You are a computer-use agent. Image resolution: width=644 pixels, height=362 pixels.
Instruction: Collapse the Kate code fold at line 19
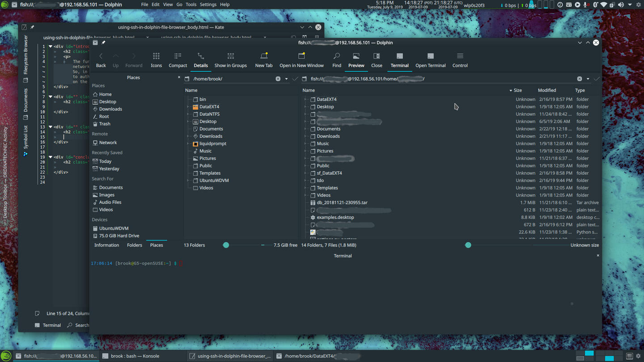click(51, 157)
